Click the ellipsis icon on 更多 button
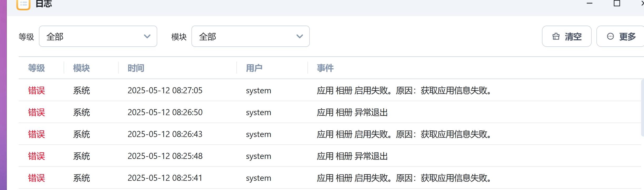Screen dimensions: 644x190 [610, 36]
